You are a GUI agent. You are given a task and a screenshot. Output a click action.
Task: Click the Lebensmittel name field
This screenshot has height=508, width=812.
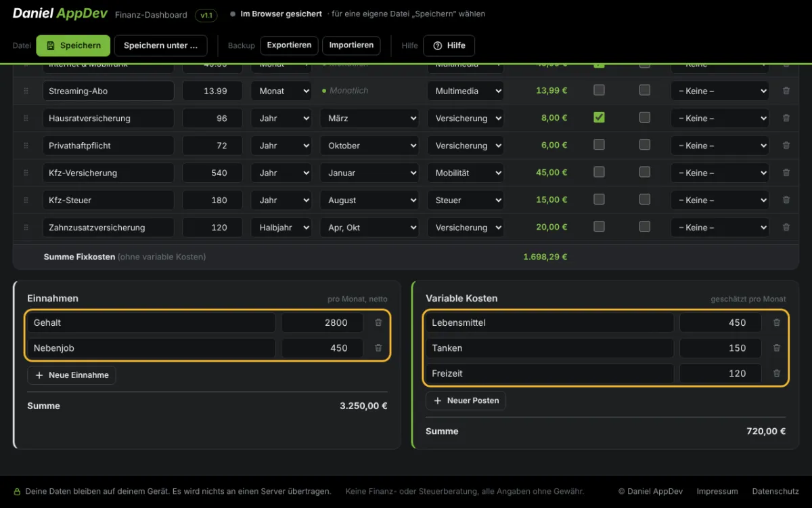point(549,322)
